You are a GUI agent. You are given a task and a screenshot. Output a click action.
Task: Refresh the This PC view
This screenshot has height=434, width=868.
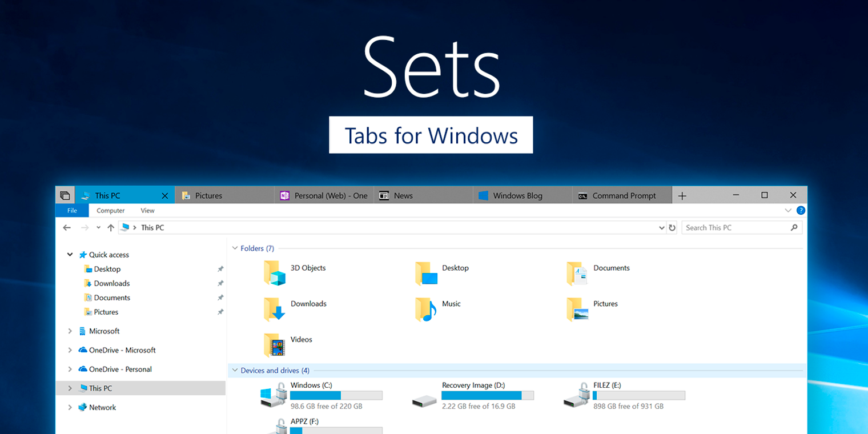pyautogui.click(x=672, y=227)
